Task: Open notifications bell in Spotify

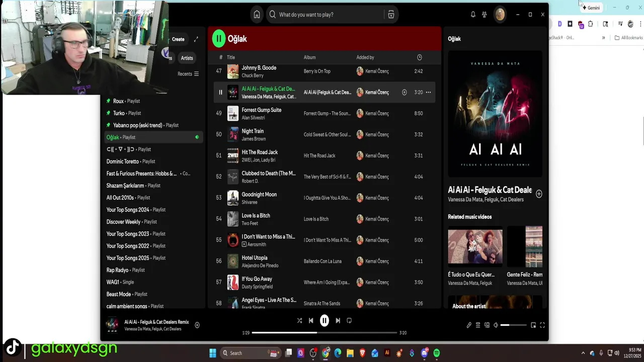Action: tap(473, 15)
